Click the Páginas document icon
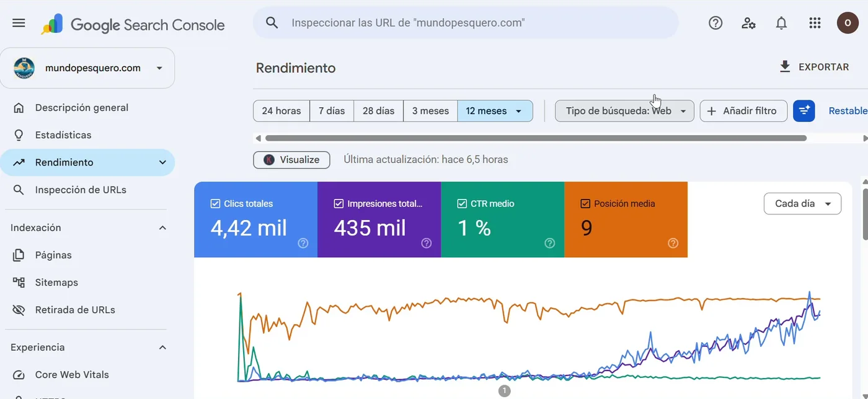The height and width of the screenshot is (399, 868). click(19, 255)
